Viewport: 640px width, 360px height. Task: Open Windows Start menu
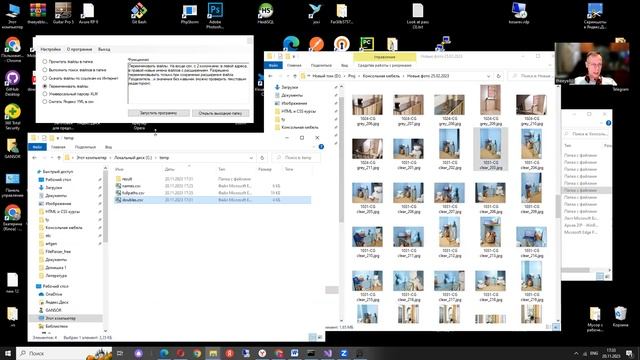pos(8,353)
